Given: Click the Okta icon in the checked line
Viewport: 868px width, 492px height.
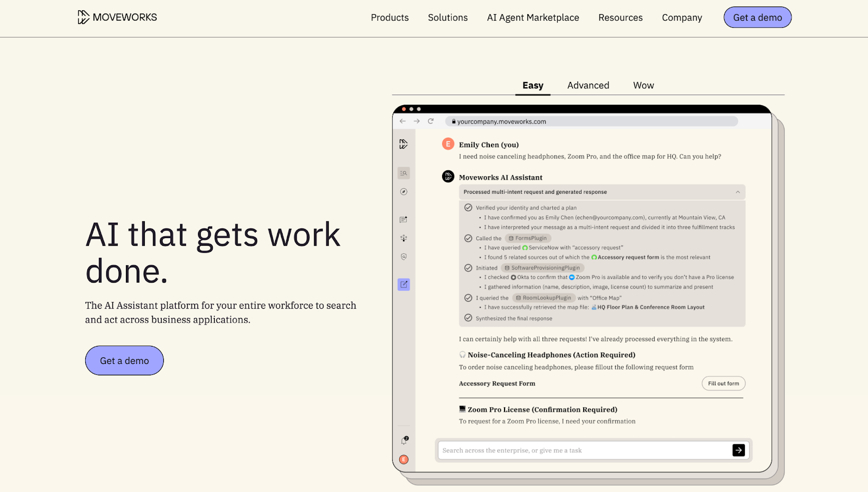Looking at the screenshot, I should click(x=513, y=277).
